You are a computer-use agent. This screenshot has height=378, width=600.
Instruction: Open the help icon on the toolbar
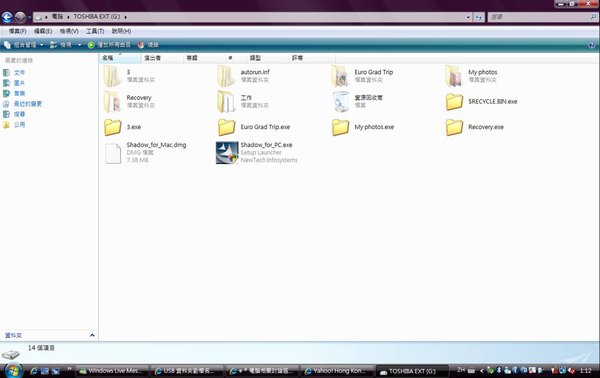(x=592, y=45)
